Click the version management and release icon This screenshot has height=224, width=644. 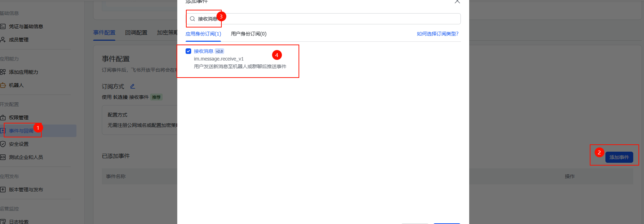pos(3,190)
